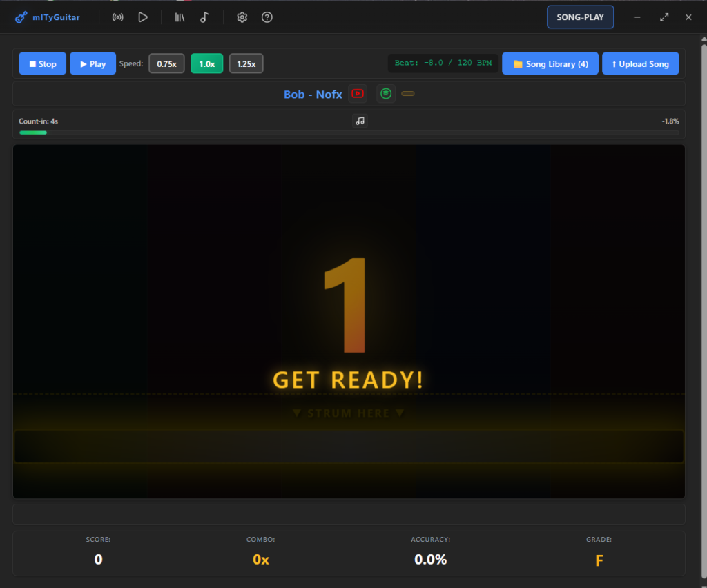Toggle the small yellow pill next to Spotify
This screenshot has height=588, width=707.
(408, 94)
